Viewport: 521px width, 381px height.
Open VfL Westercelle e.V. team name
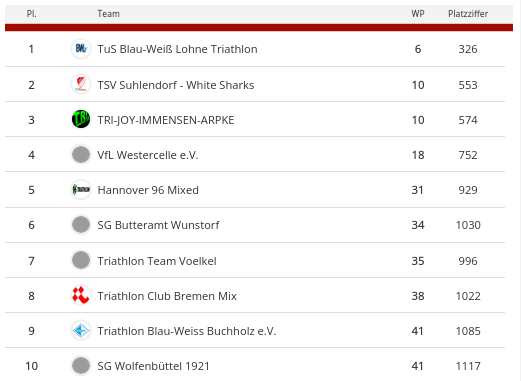148,155
